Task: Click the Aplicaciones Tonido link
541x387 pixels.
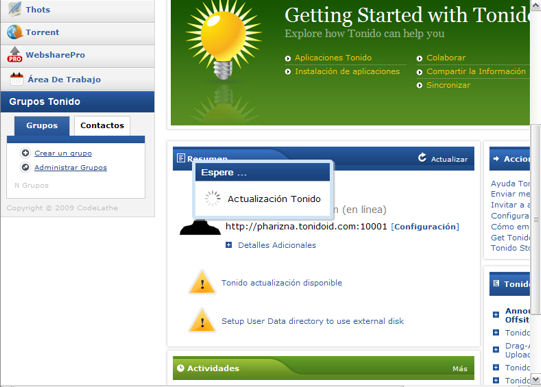Action: [333, 58]
